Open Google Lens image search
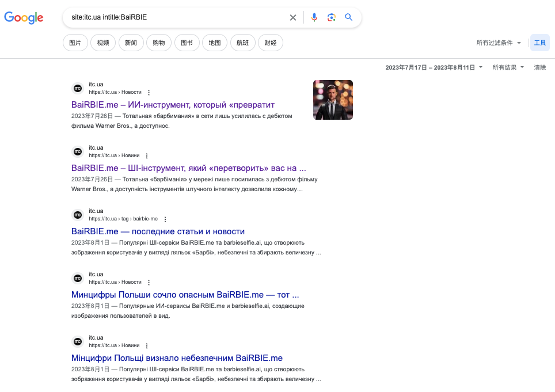The height and width of the screenshot is (392, 555). 331,17
